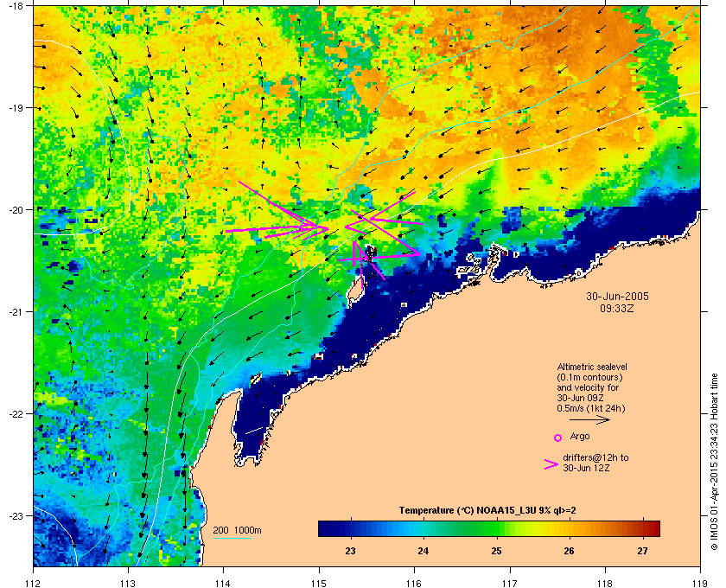Click the '(0.1m contours)' legend line
Screen dimensions: 726x588
[x=589, y=377]
